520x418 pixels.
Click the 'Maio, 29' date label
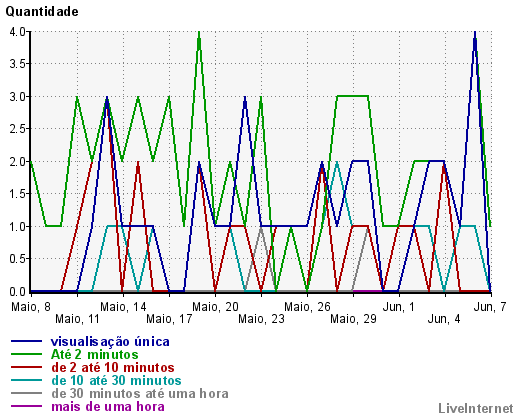pyautogui.click(x=353, y=319)
